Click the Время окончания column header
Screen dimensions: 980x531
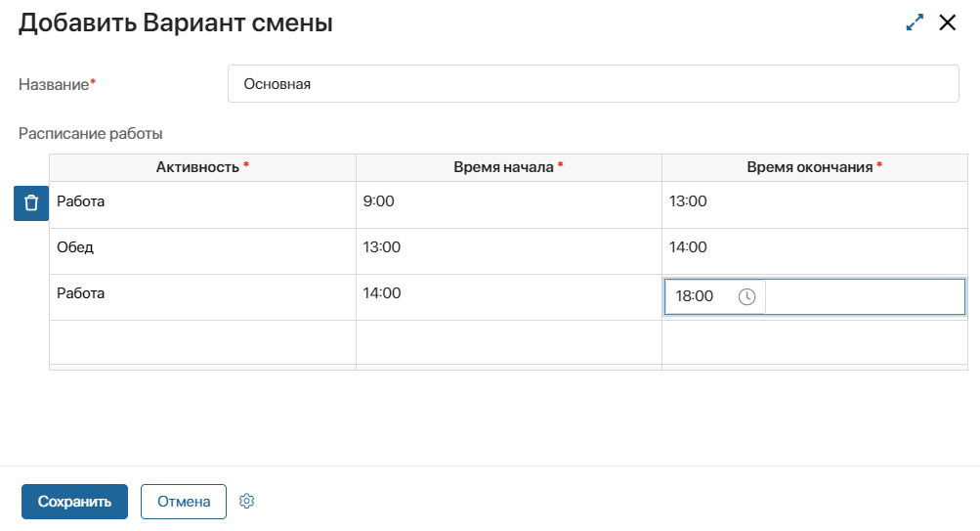pyautogui.click(x=814, y=167)
